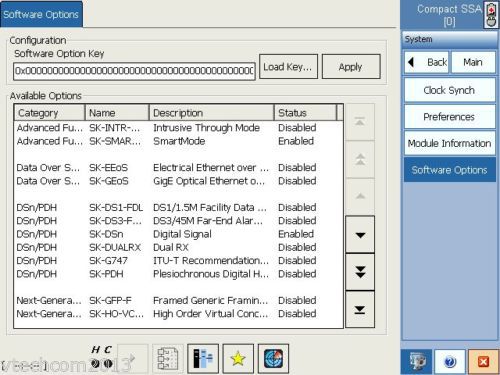Click the Enabled status of SmartMode
500x375 pixels.
[x=296, y=141]
